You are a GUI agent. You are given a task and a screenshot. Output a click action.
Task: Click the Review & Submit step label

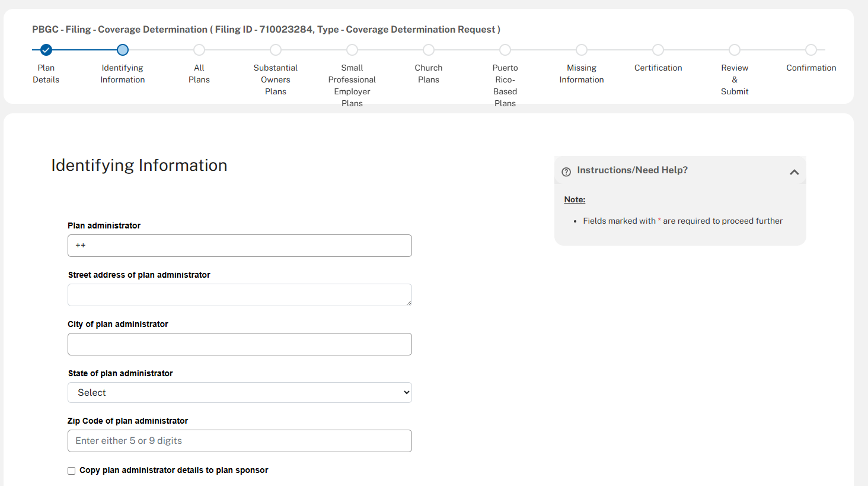735,80
